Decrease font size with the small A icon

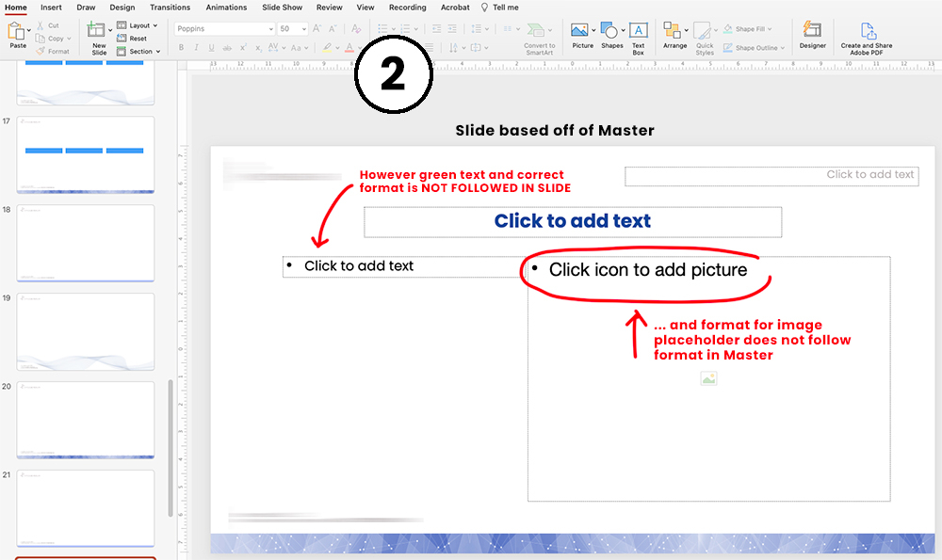point(333,28)
